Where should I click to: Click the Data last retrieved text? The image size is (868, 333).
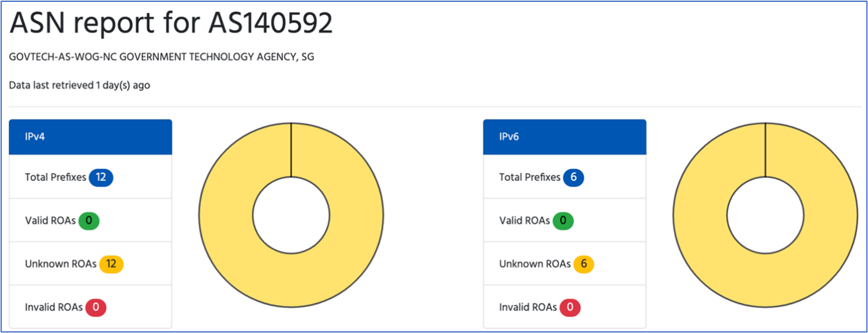pos(79,85)
